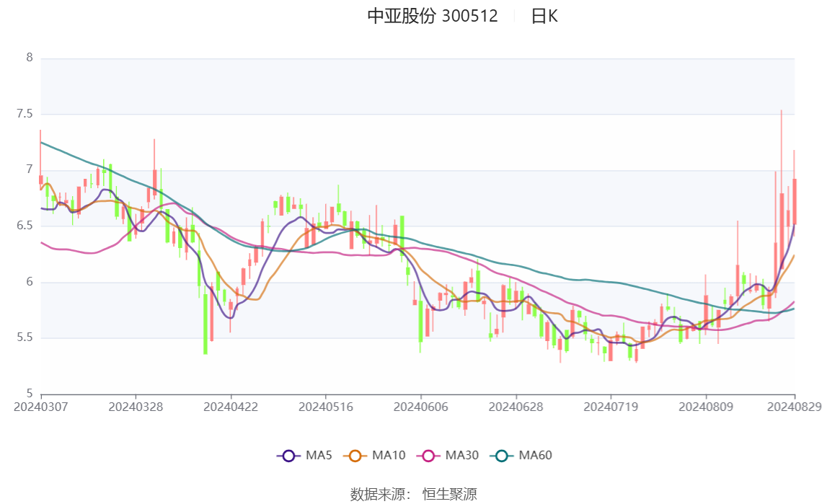Toggle the MA60 legend line
Viewport: 827px width, 504px height.
click(x=521, y=456)
